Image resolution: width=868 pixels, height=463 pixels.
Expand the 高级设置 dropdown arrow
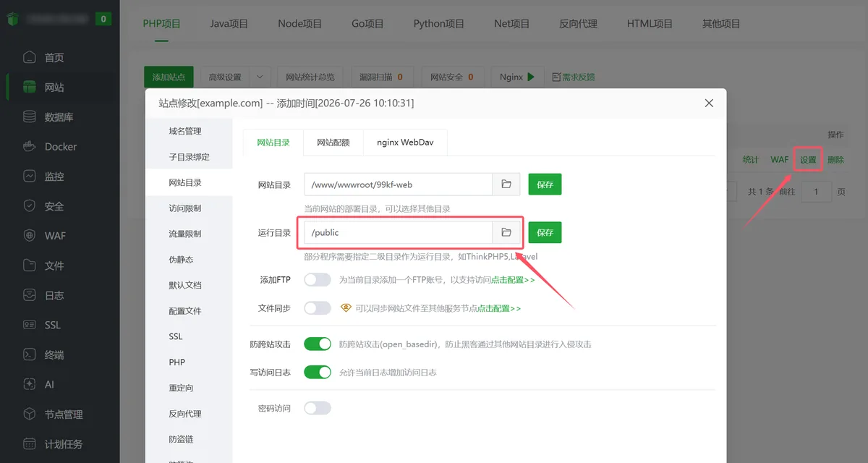(260, 77)
